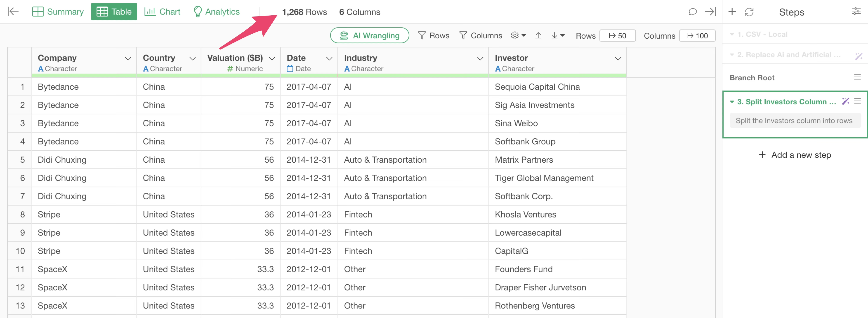Select the Lowercasecapital cell
The width and height of the screenshot is (868, 318).
point(557,233)
